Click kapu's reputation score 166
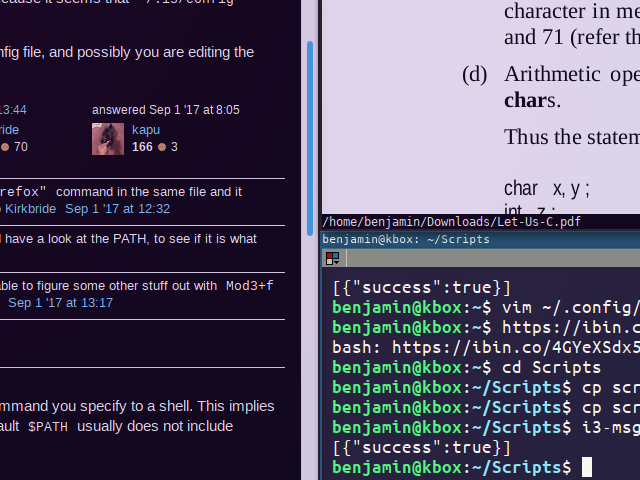640x480 pixels. [142, 147]
